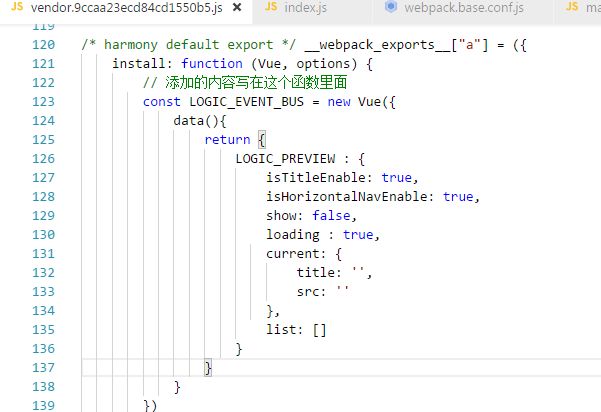Screen dimensions: 601x412
Task: Select the vendor.9ccaa23ecd84cd1550b5.js tab
Action: pos(126,7)
